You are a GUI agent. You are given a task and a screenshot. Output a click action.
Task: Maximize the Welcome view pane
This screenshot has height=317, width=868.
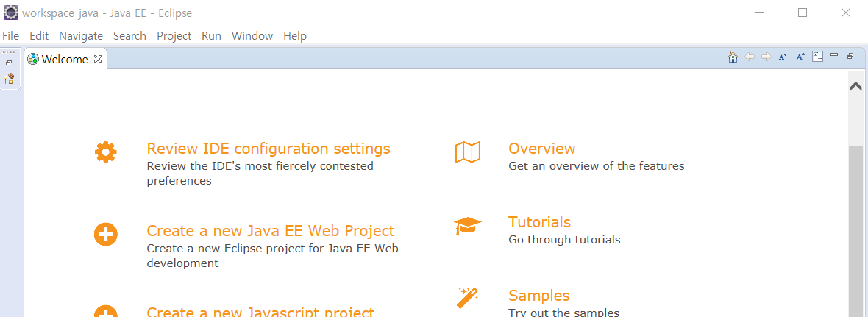coord(850,56)
